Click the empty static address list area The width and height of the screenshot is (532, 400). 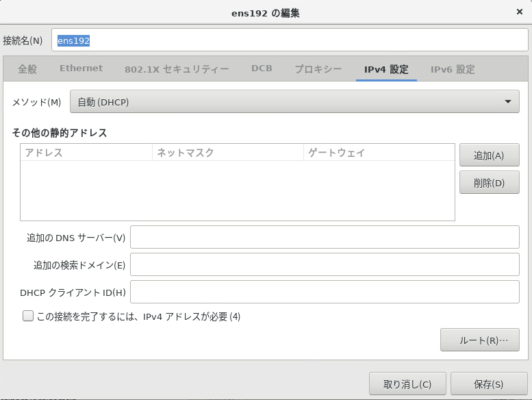pos(238,190)
